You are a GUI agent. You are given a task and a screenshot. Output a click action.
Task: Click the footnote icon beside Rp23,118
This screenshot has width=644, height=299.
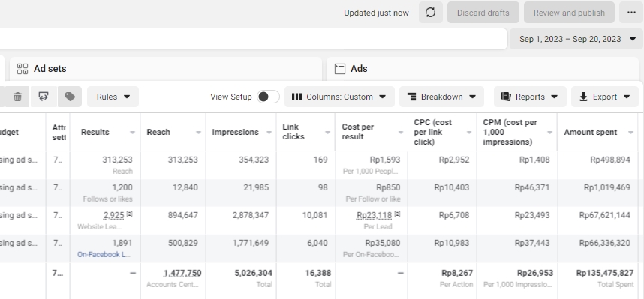[397, 214]
